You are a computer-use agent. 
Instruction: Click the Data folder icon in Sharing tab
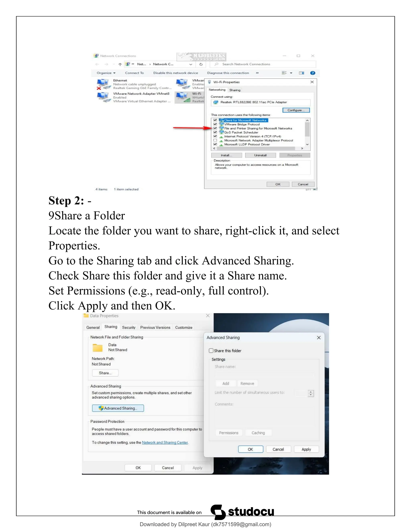tap(98, 348)
